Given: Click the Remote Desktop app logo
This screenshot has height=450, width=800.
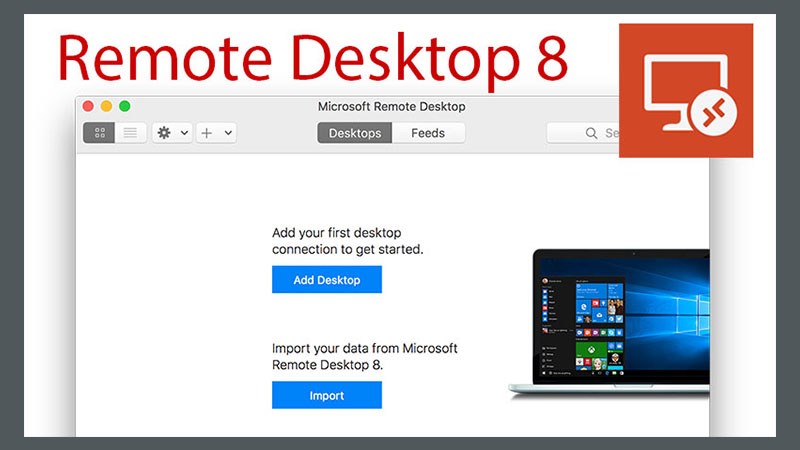Looking at the screenshot, I should [x=686, y=90].
